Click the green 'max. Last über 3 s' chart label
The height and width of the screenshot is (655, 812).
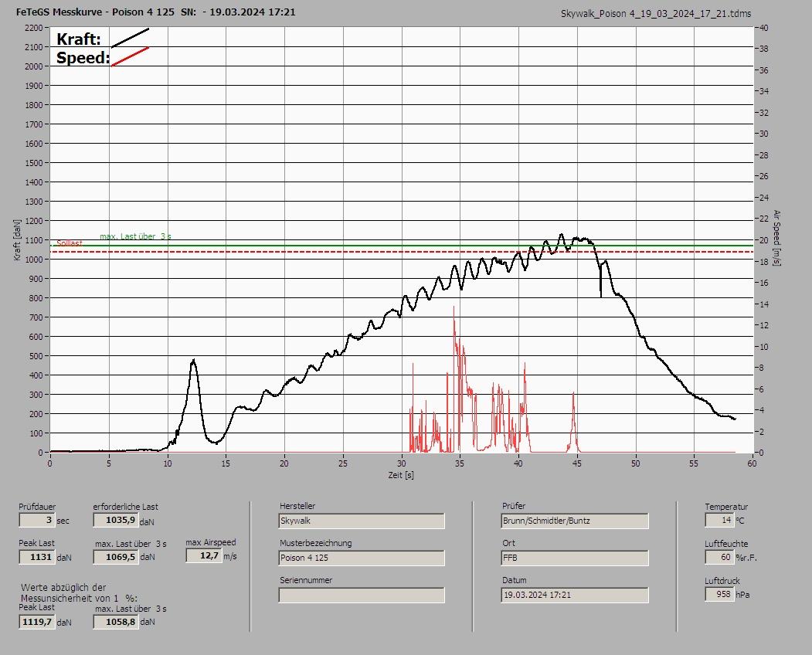coord(136,236)
